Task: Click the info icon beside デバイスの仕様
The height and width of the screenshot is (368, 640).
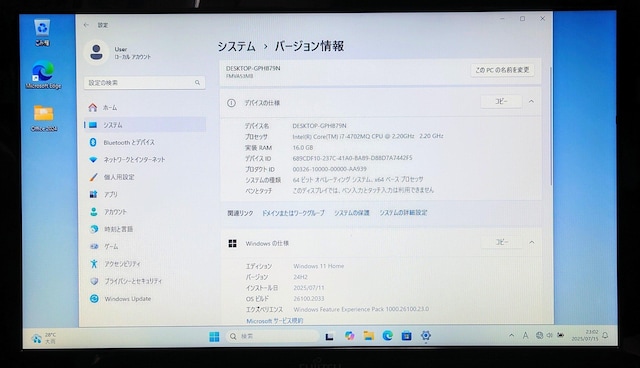Action: pyautogui.click(x=231, y=103)
